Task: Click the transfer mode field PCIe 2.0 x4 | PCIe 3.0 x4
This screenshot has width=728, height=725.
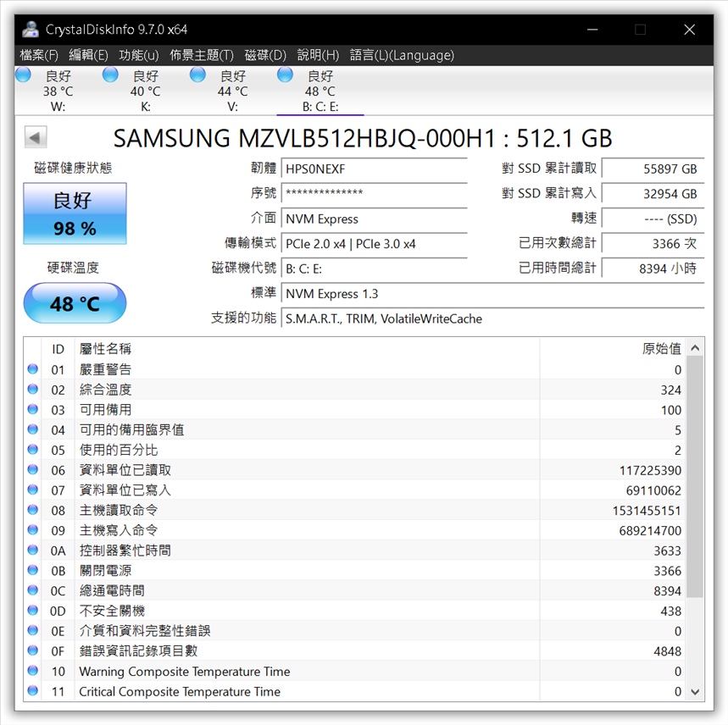Action: [x=375, y=244]
